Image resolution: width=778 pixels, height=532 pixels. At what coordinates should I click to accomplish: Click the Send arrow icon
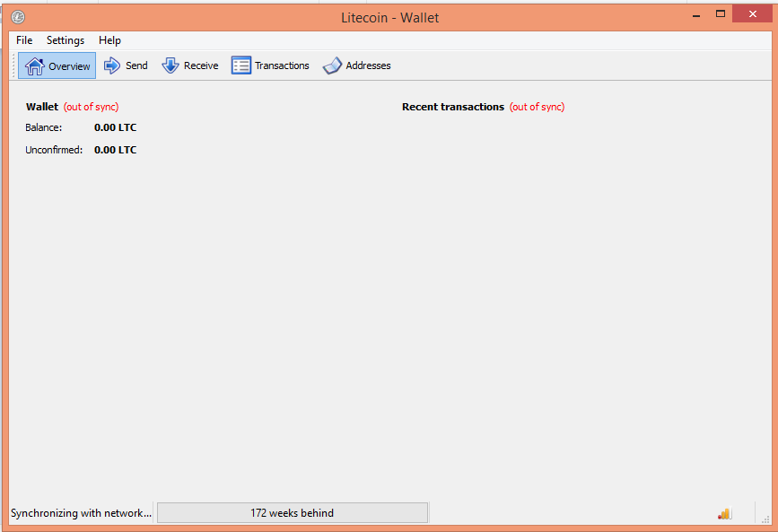pos(112,65)
